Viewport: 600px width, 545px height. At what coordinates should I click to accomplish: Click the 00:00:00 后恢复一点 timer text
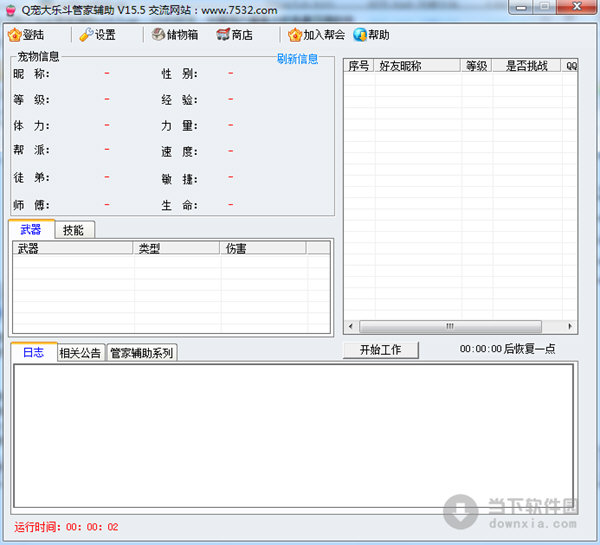point(507,349)
